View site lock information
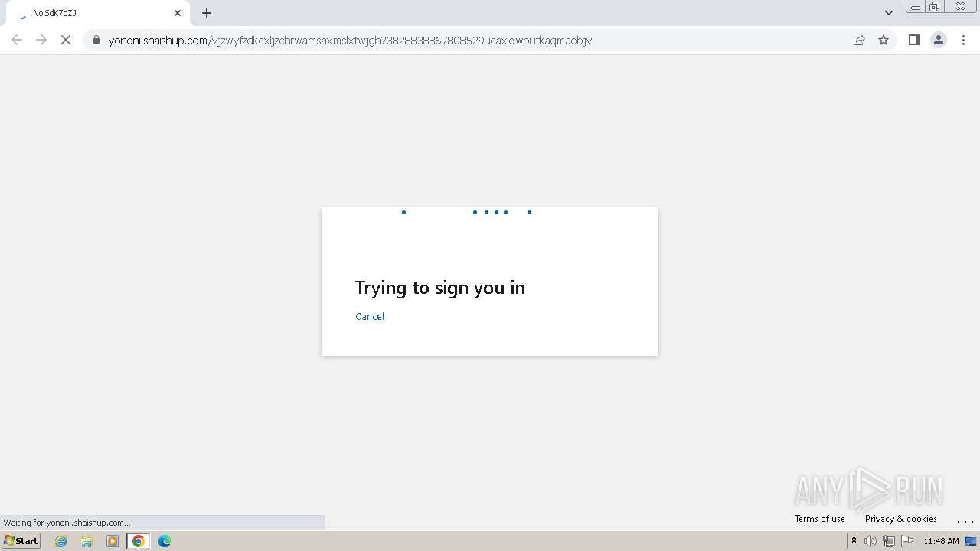Viewport: 980px width, 551px height. 96,40
